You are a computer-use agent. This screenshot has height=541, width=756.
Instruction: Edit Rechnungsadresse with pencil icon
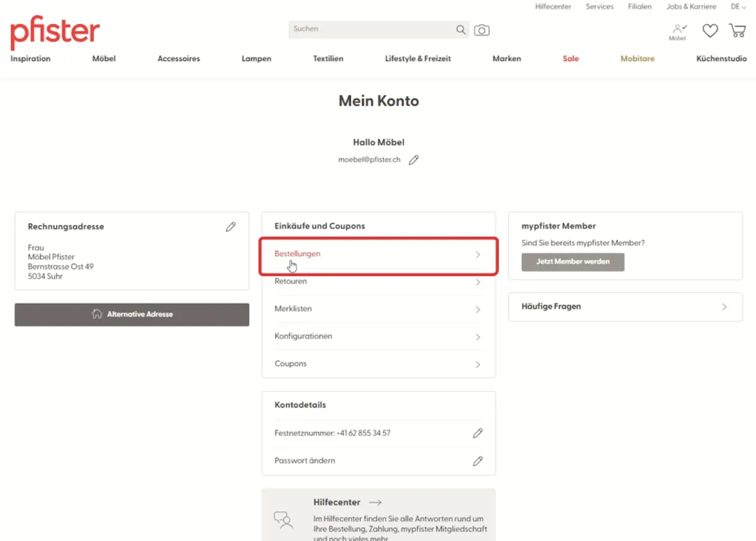[x=231, y=226]
